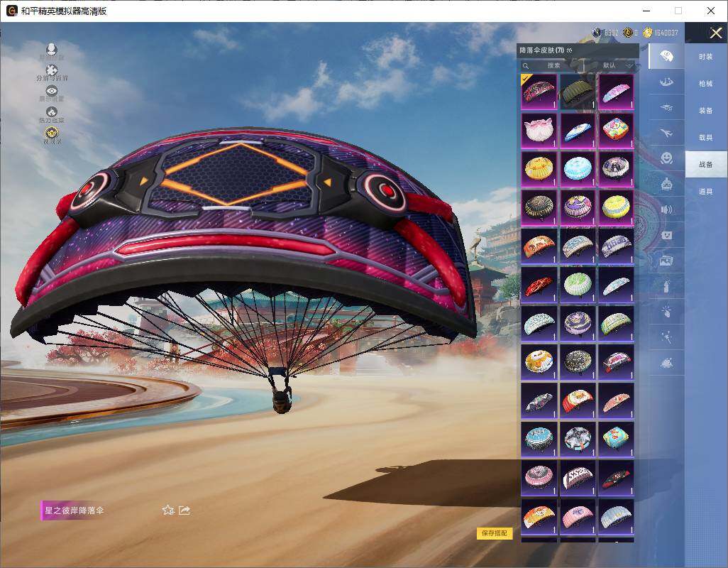728x568 pixels.
Task: Toggle the gold badge icon on left
Action: tap(52, 133)
